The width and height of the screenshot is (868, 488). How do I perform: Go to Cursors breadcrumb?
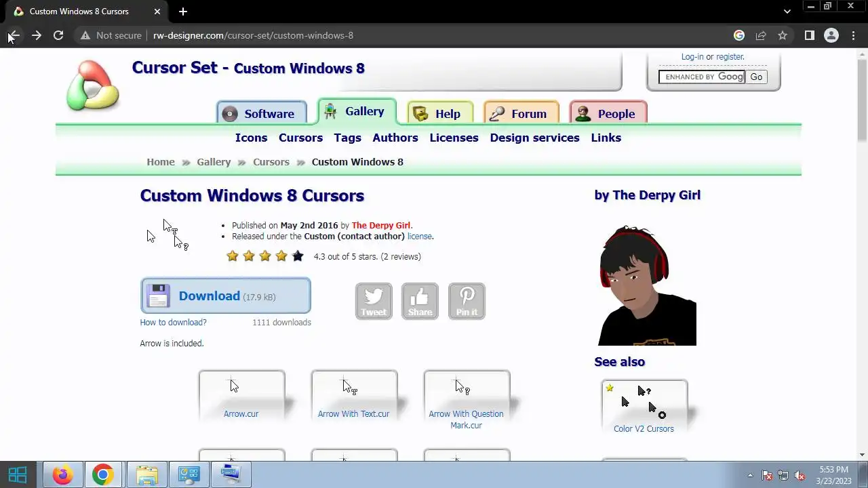pyautogui.click(x=271, y=162)
